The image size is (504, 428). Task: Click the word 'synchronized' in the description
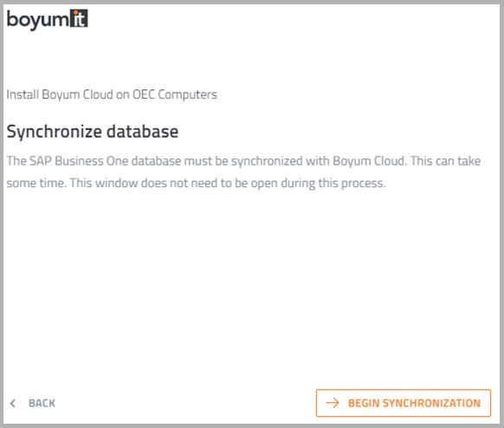267,161
